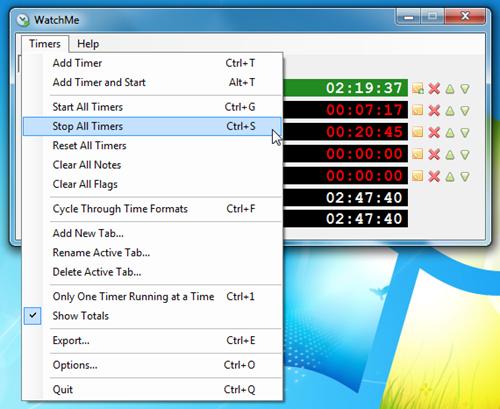This screenshot has height=409, width=500.
Task: Choose Reset All Timers
Action: 153,146
